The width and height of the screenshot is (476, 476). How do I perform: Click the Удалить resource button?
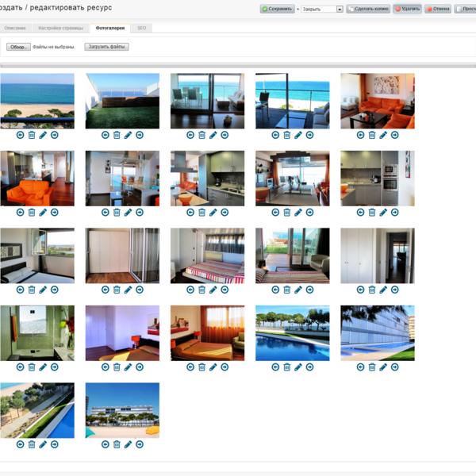408,9
